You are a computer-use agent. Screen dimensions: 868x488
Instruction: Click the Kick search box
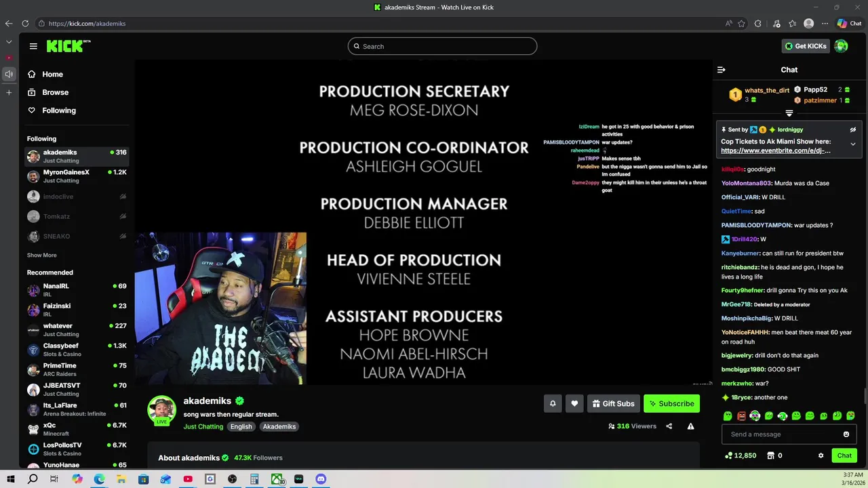click(442, 46)
